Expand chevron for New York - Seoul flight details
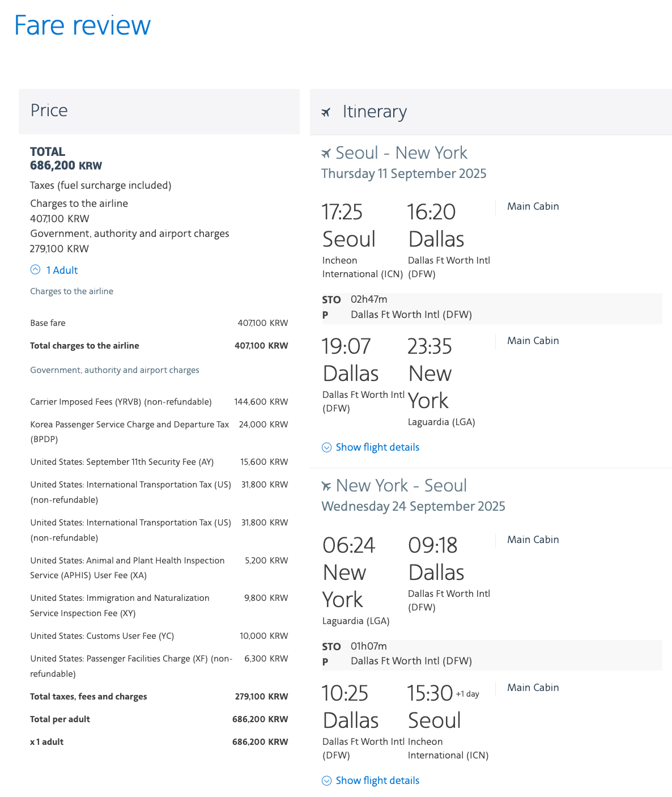This screenshot has height=797, width=672. (x=326, y=781)
